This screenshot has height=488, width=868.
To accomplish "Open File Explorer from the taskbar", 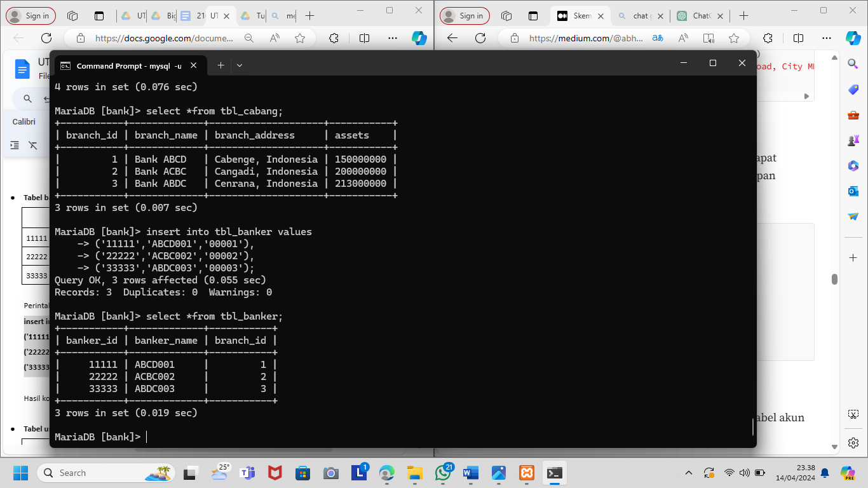I will (x=415, y=473).
